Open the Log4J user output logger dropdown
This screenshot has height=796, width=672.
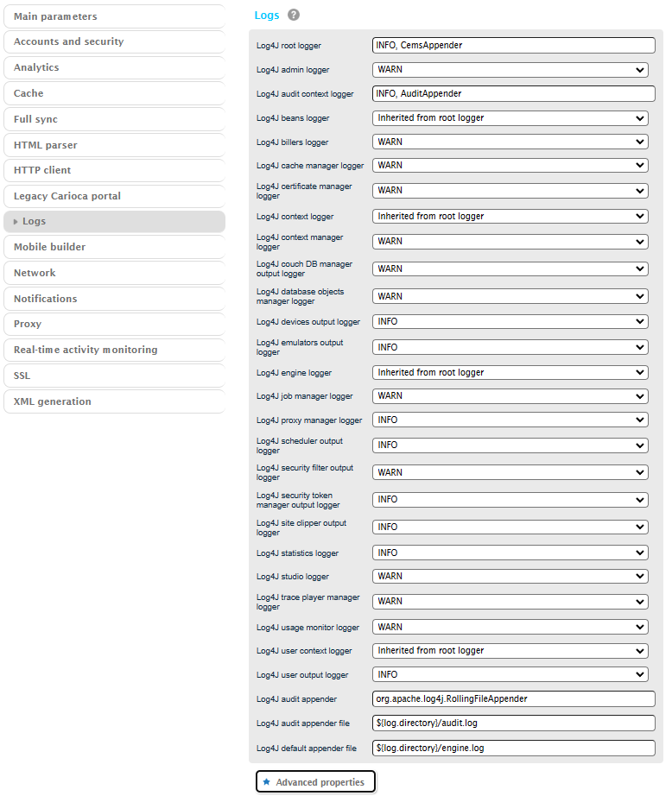tap(510, 675)
